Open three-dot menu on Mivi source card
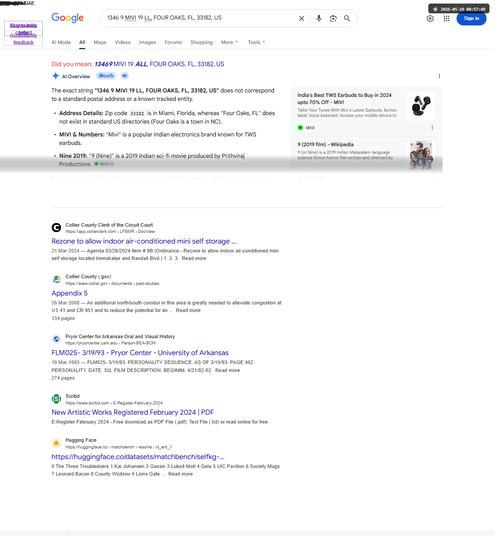 click(x=432, y=128)
